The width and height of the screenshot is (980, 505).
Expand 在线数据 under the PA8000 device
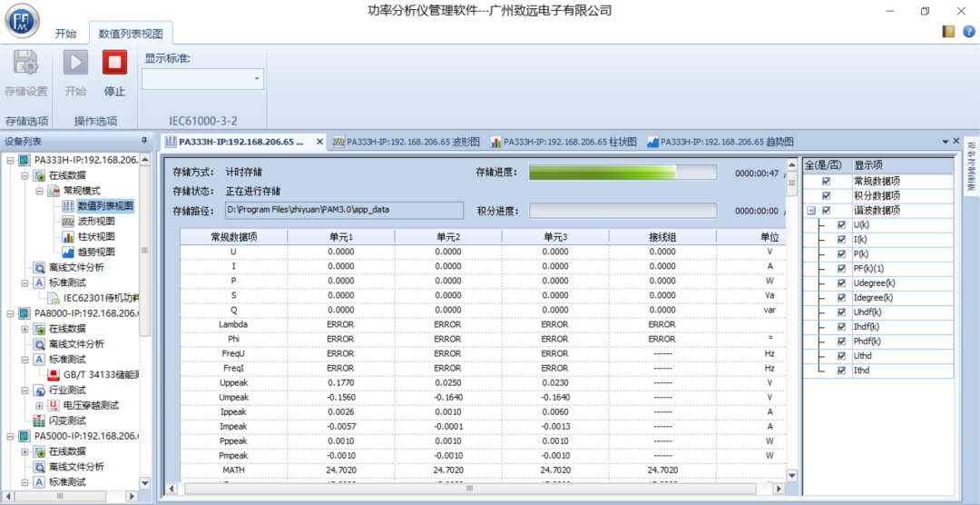coord(25,329)
